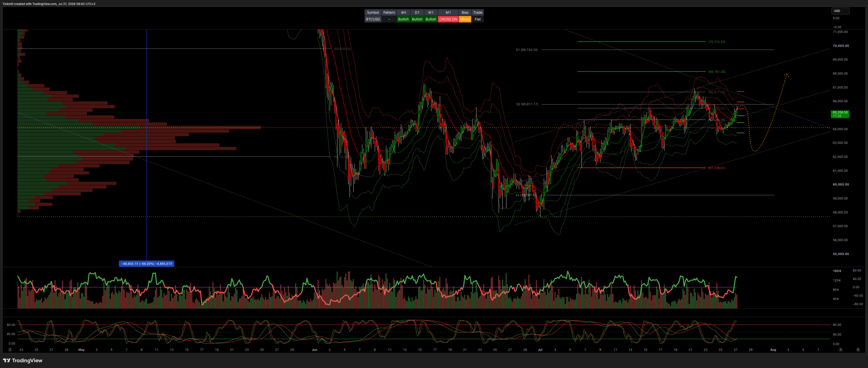Select the BTCUSD cell in status table
This screenshot has width=868, height=368.
click(x=373, y=19)
